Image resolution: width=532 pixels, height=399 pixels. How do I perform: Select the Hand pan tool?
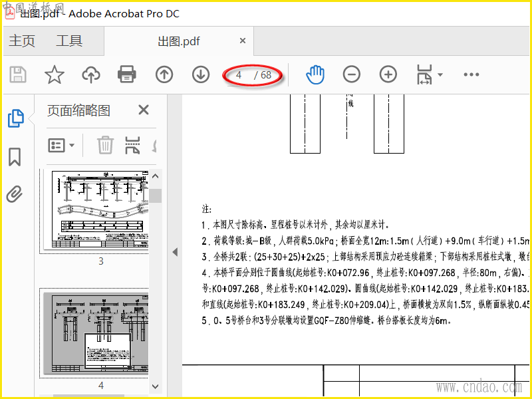point(315,74)
